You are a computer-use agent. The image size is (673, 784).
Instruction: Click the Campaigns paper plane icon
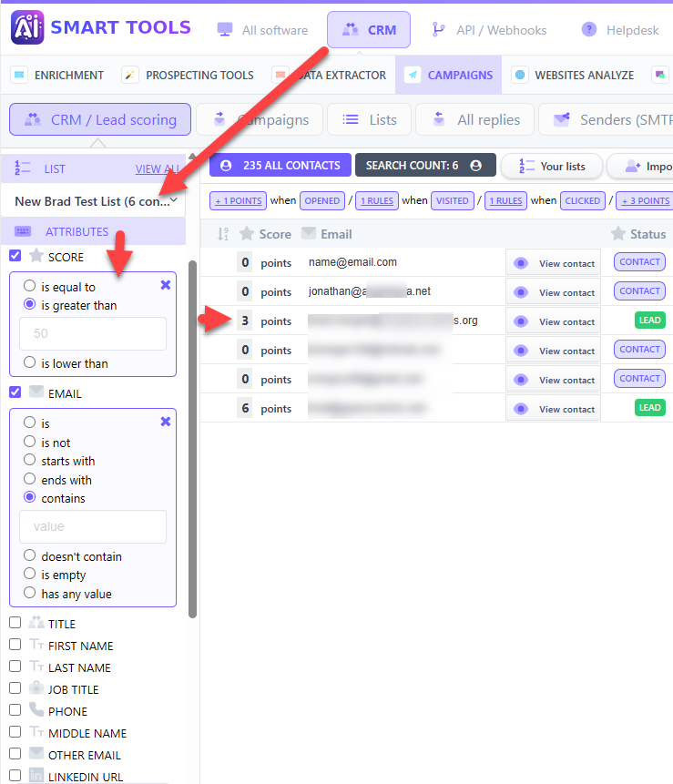(x=413, y=75)
